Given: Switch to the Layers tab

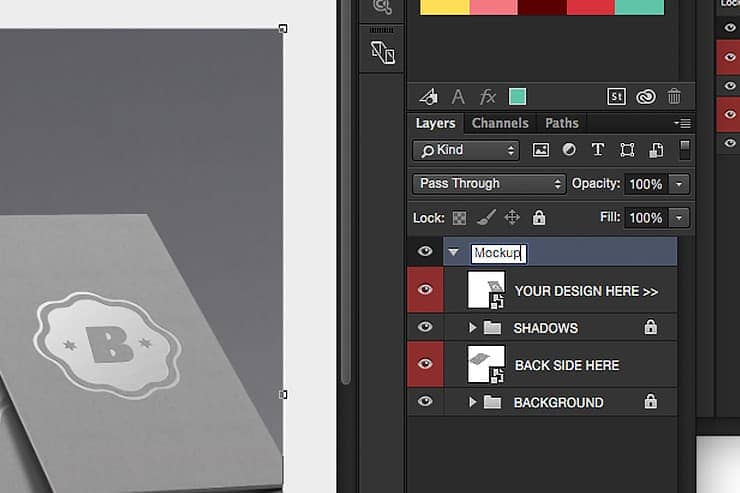Looking at the screenshot, I should pos(435,124).
